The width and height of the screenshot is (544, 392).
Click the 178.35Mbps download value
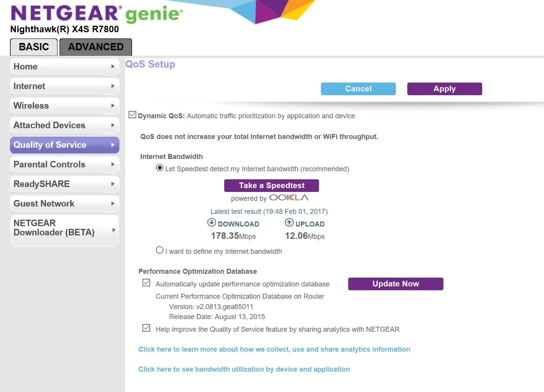click(233, 236)
